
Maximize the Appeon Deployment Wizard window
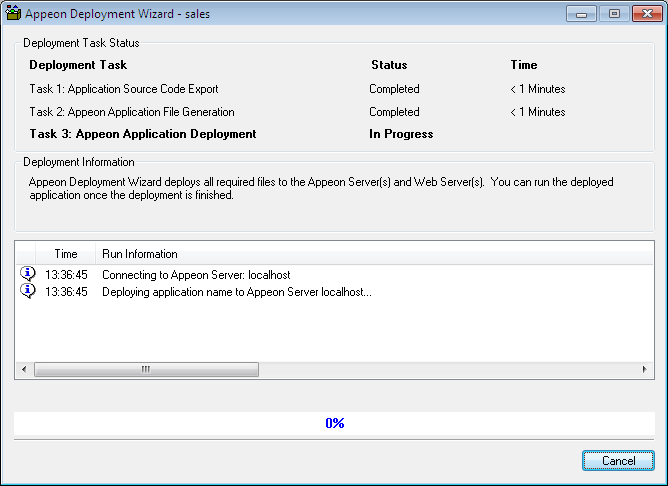pos(614,14)
